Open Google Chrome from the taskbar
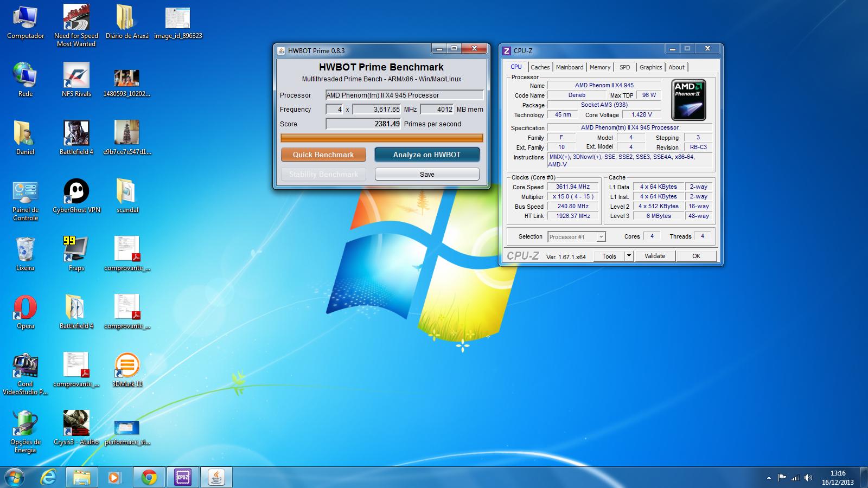Viewport: 868px width, 488px height. pos(149,477)
